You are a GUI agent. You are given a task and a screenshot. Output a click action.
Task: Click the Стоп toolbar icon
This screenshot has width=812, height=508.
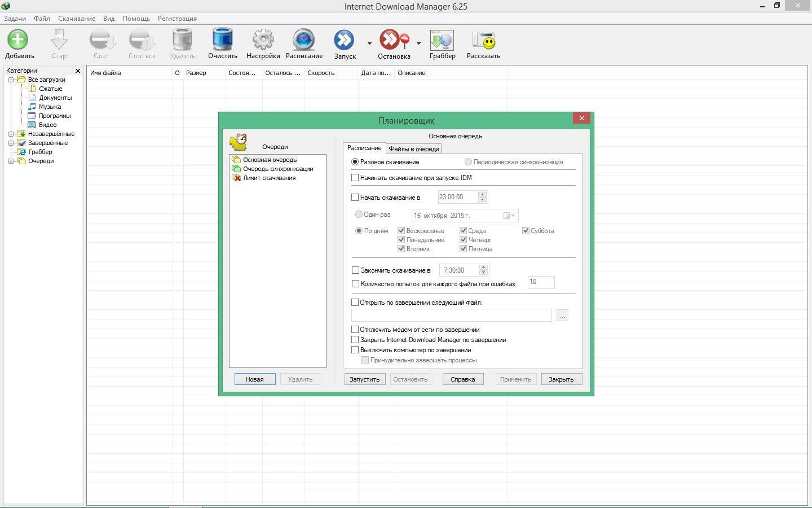(x=101, y=40)
